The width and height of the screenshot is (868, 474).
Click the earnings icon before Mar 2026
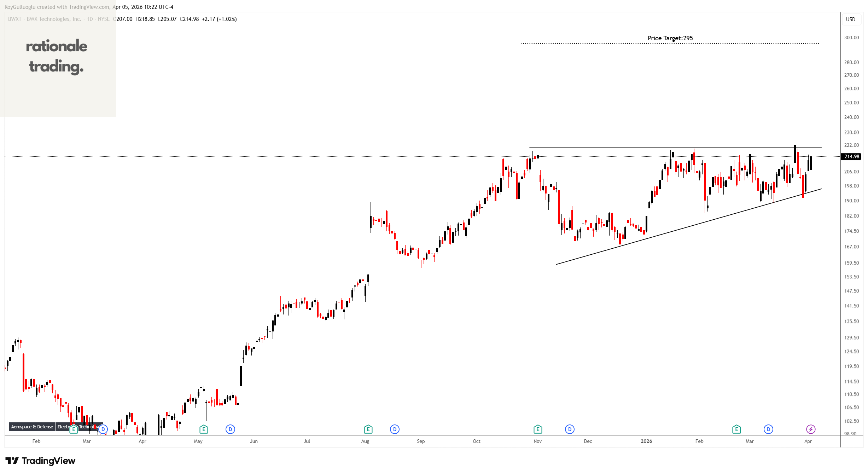point(736,429)
